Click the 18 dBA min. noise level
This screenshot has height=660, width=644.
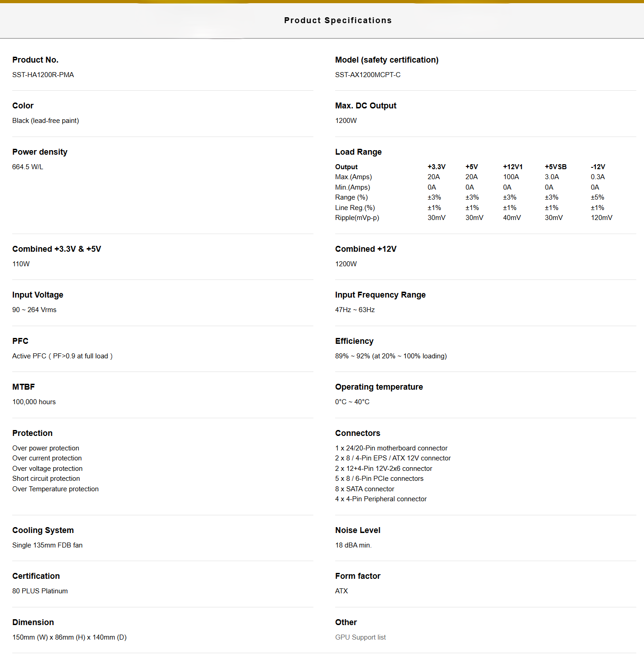pos(353,545)
